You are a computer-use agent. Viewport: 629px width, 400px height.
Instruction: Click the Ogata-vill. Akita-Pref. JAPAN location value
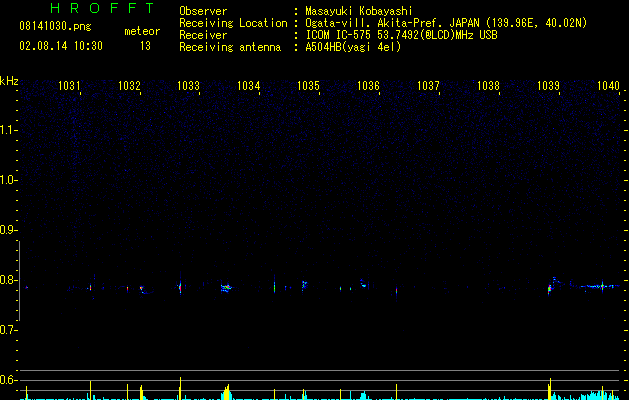(x=446, y=23)
